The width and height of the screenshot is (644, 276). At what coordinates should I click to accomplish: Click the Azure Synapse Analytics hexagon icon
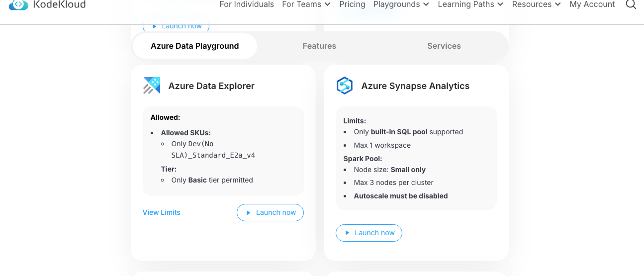coord(345,86)
